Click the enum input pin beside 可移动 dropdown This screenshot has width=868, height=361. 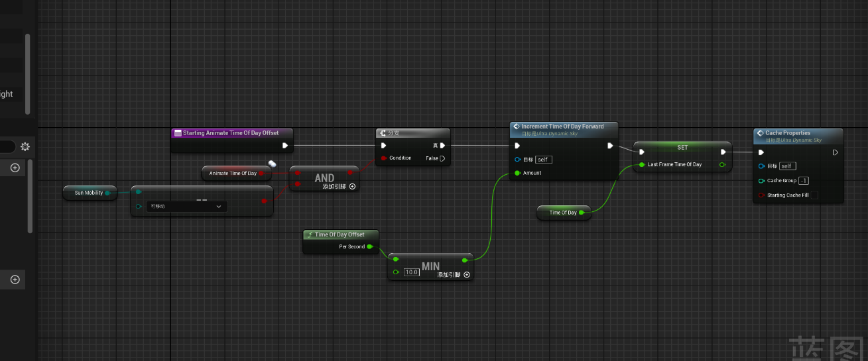pos(139,207)
